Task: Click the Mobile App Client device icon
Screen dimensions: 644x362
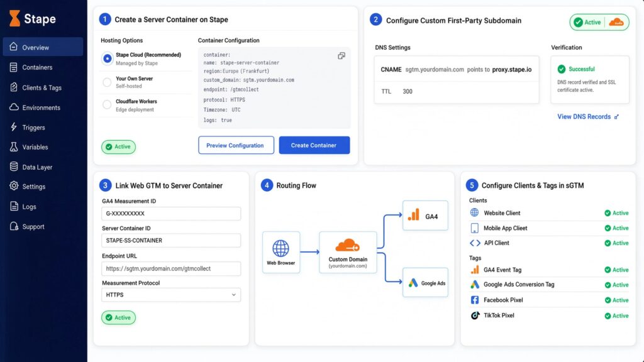Action: click(x=474, y=228)
